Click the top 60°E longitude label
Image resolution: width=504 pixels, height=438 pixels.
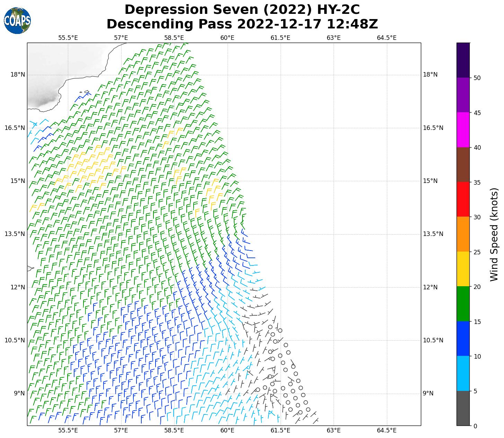point(227,37)
